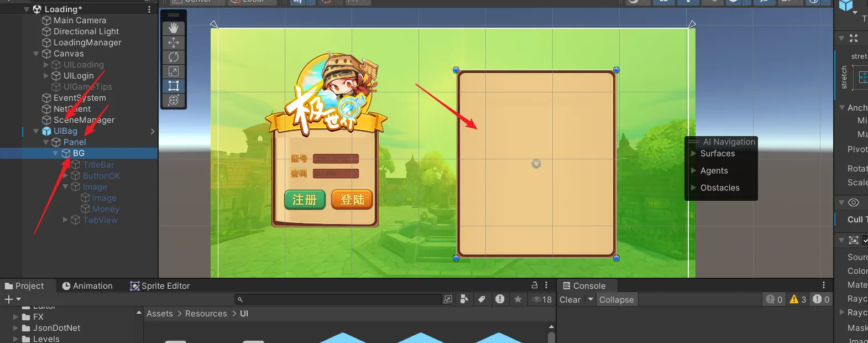Screen dimensions: 868x343
Task: Click the favorites star in Project toolbar
Action: click(518, 299)
